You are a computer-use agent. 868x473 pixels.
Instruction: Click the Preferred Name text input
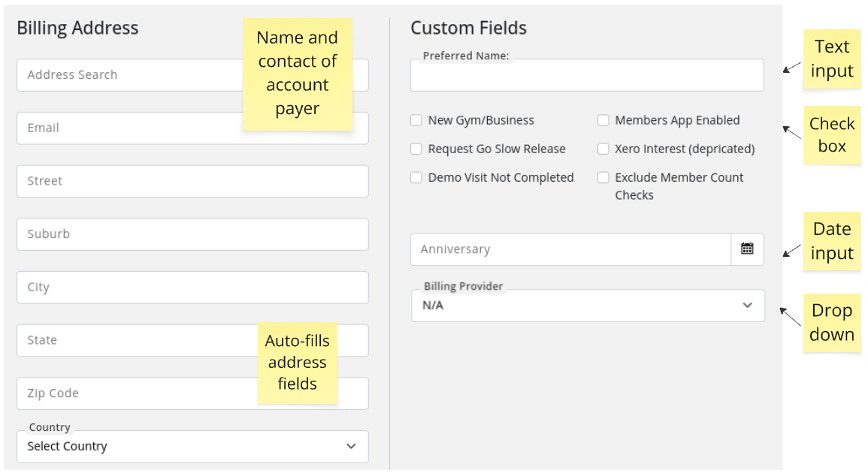tap(586, 77)
